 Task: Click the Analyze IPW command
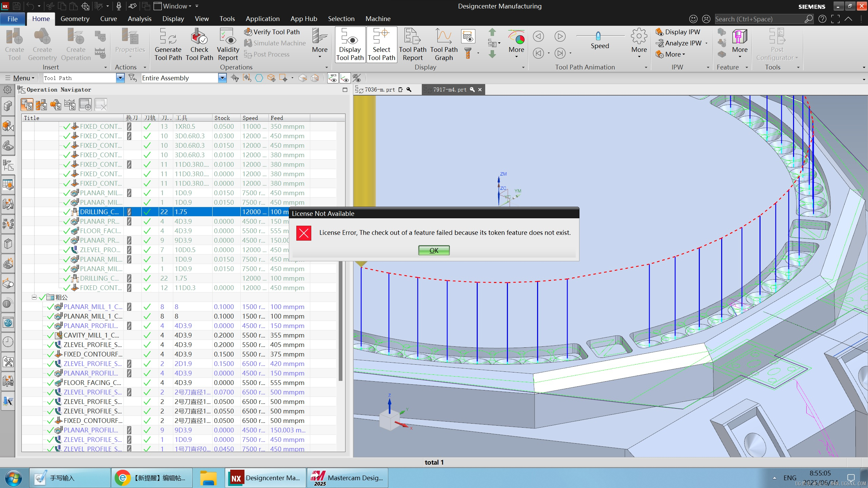pos(679,43)
